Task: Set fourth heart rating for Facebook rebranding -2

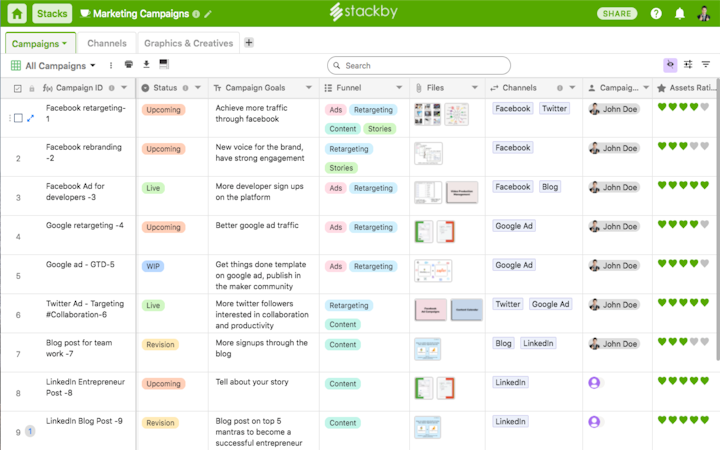Action: (x=694, y=146)
